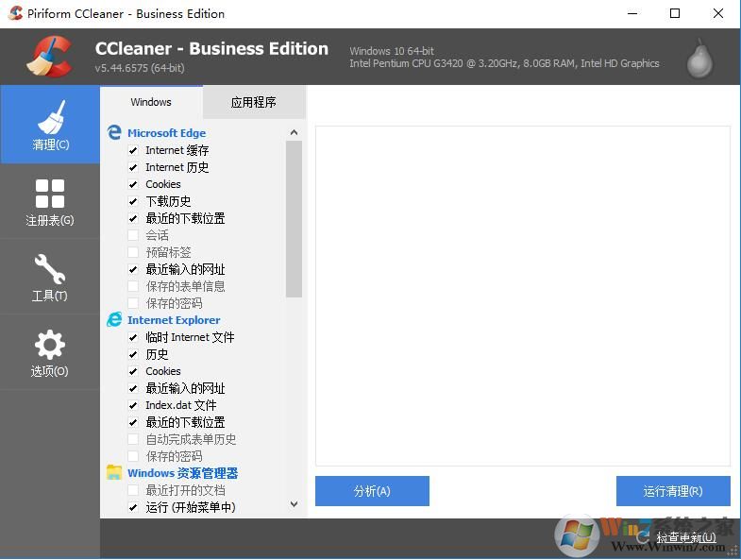Open the 选项(O) options section
The height and width of the screenshot is (560, 741).
click(50, 351)
